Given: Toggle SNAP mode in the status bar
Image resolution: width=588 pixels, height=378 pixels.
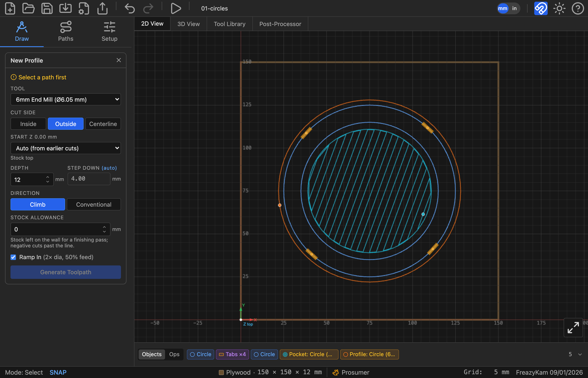Looking at the screenshot, I should coord(58,372).
